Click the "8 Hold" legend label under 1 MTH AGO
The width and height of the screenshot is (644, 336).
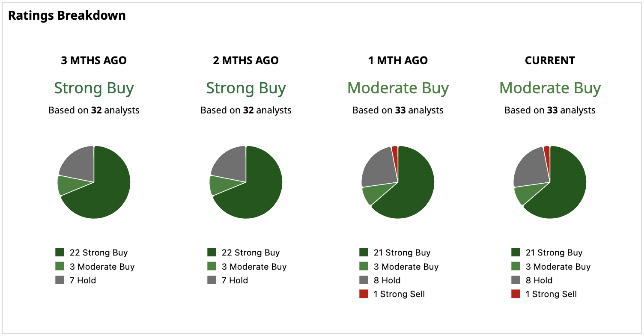387,280
